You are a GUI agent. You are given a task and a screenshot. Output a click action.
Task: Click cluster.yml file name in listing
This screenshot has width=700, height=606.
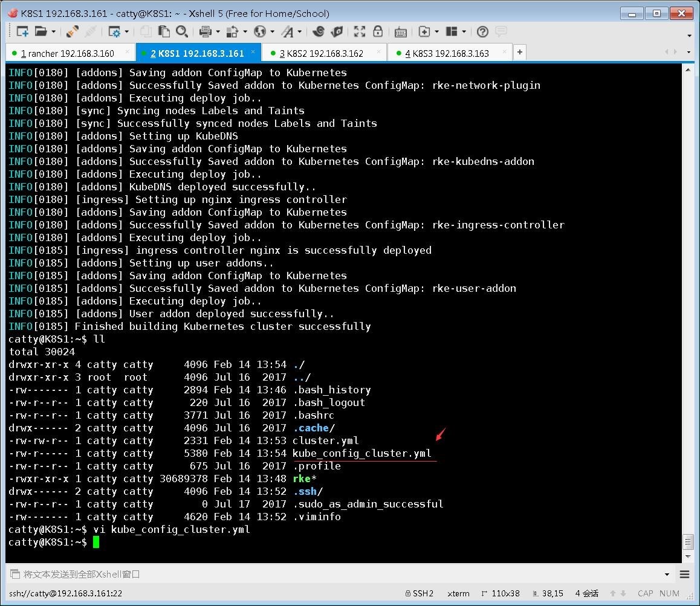pos(325,441)
